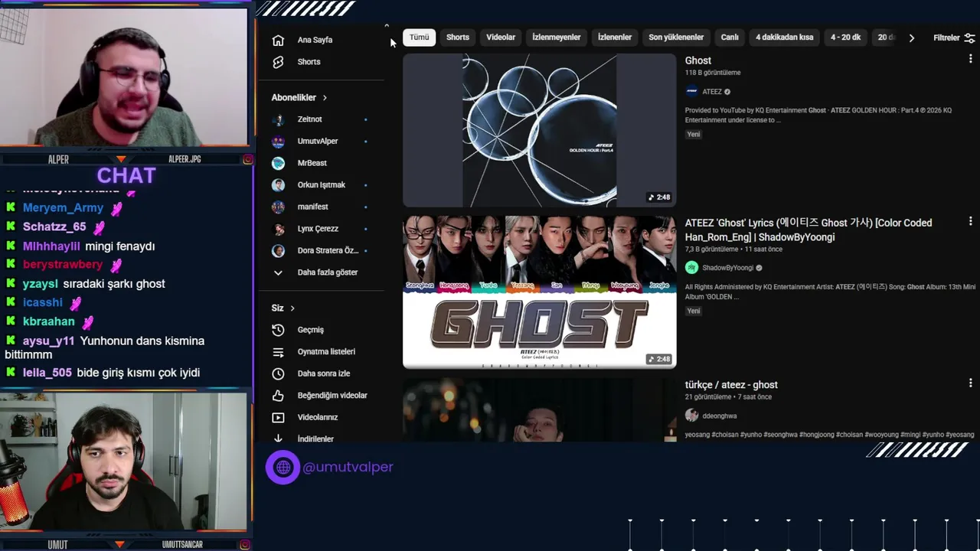Viewport: 980px width, 551px height.
Task: Open the Ghost GOLDEN HOUR album thumbnail
Action: (x=540, y=130)
